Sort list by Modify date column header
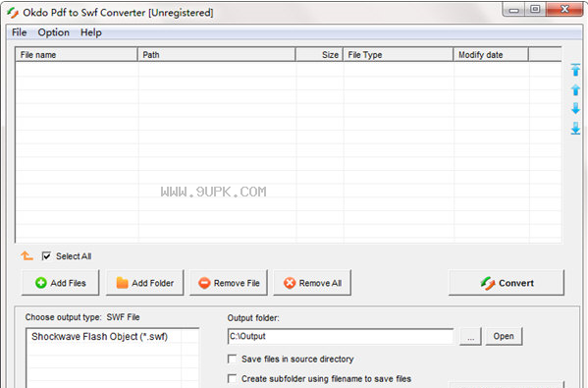Viewport: 588px width, 388px height. click(x=491, y=55)
